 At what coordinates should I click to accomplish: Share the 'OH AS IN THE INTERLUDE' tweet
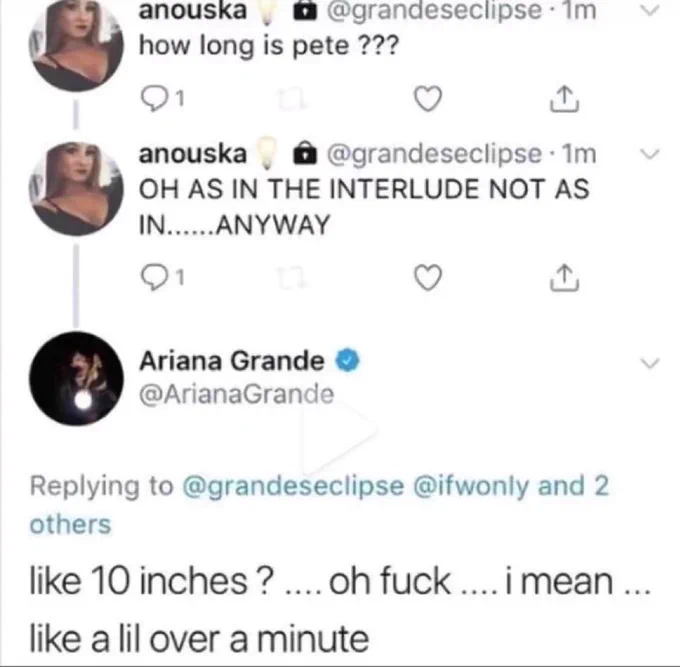point(564,277)
